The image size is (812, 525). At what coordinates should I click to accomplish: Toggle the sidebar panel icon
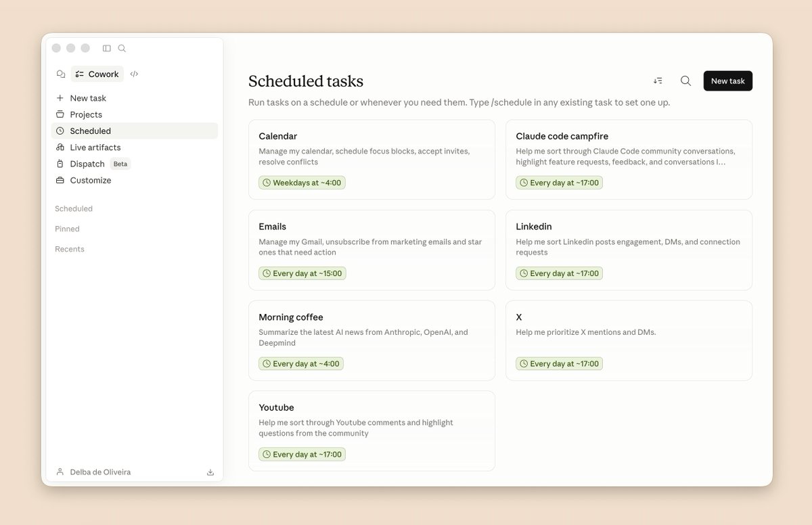(x=106, y=48)
